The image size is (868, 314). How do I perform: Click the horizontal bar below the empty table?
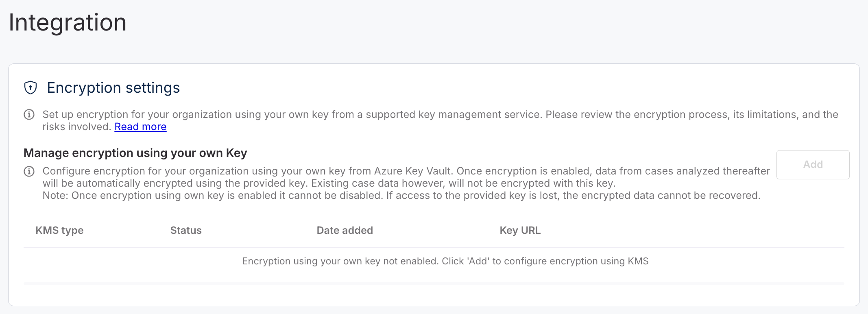(x=434, y=283)
